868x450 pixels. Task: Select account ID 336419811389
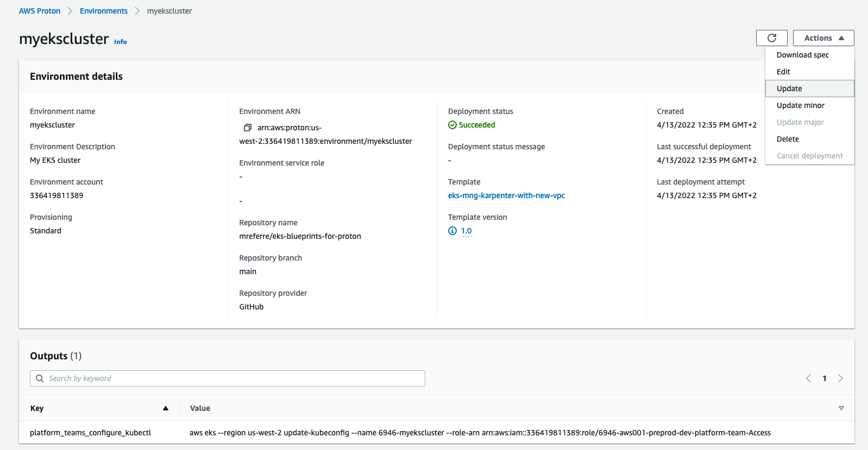(x=56, y=195)
